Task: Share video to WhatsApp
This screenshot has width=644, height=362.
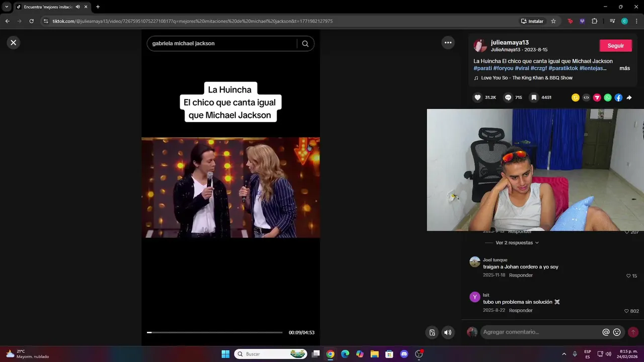Action: point(608,98)
